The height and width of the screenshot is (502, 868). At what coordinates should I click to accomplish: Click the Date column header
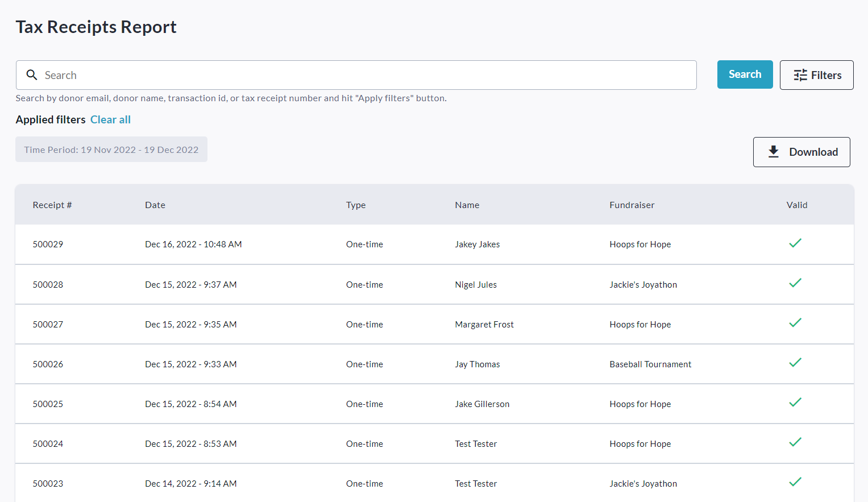(x=155, y=205)
